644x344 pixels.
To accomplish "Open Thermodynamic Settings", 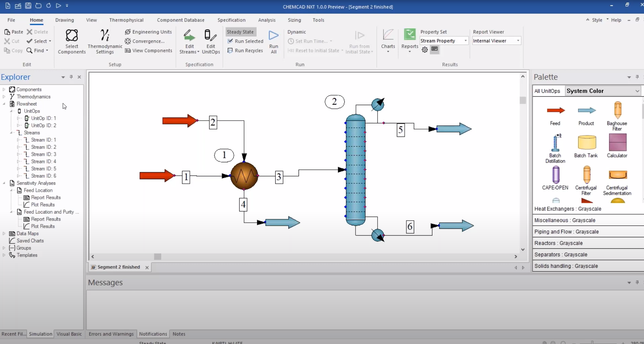I will pyautogui.click(x=105, y=41).
